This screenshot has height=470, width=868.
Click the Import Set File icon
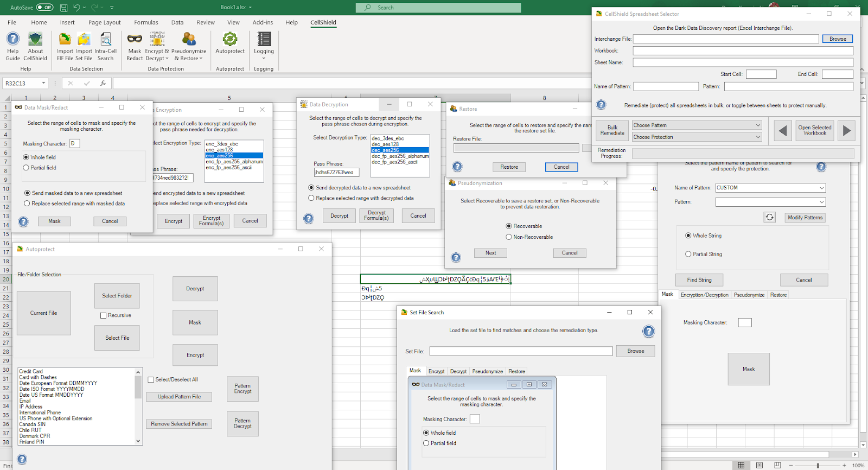84,46
